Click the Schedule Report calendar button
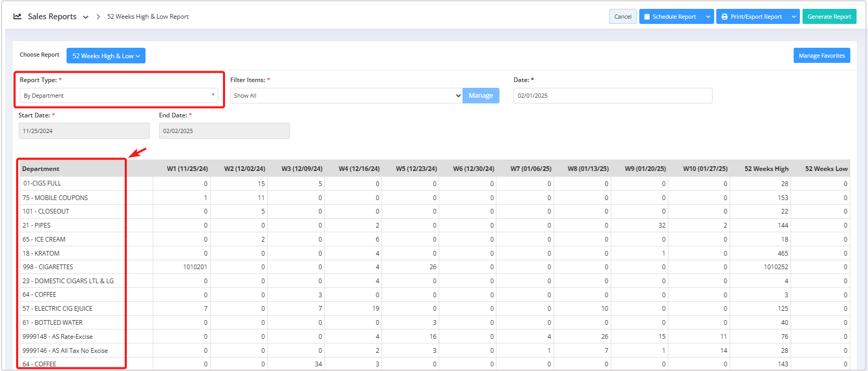 (670, 17)
